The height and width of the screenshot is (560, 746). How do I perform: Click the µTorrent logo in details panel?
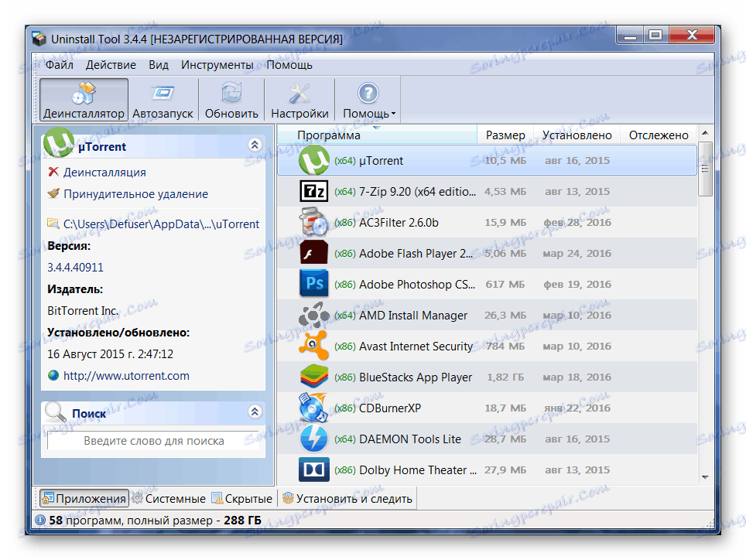point(59,142)
